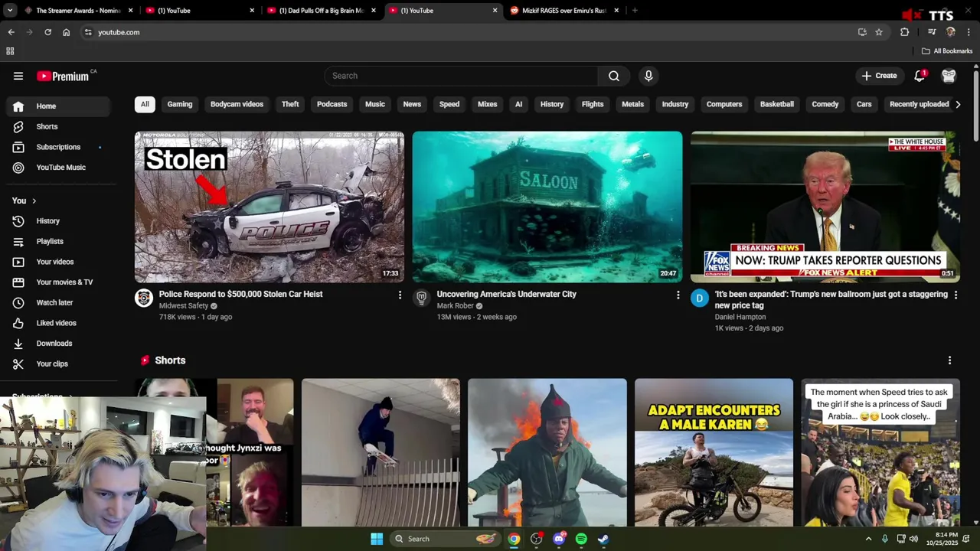Open install app icon in address bar
The height and width of the screenshot is (551, 980).
point(862,32)
